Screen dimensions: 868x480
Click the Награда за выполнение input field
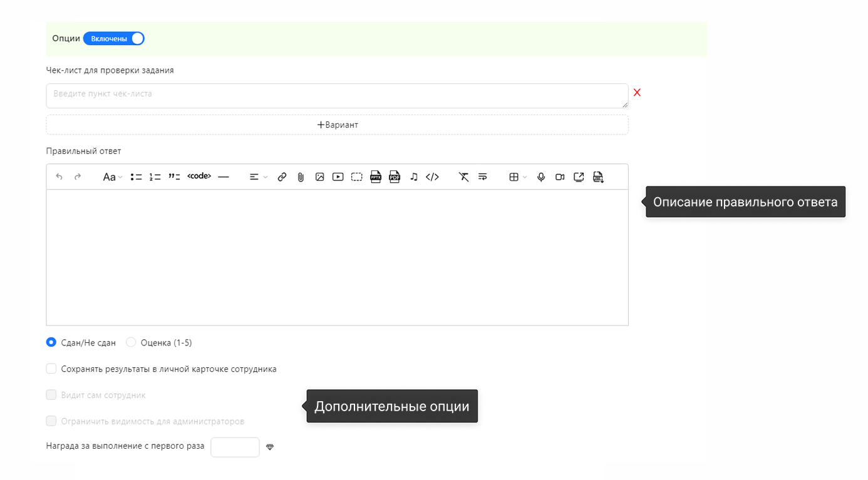tap(235, 447)
